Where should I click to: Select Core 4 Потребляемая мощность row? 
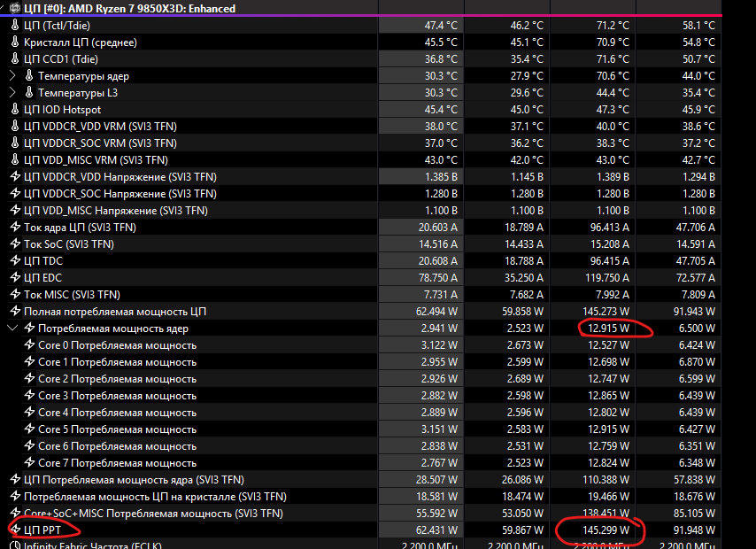117,413
